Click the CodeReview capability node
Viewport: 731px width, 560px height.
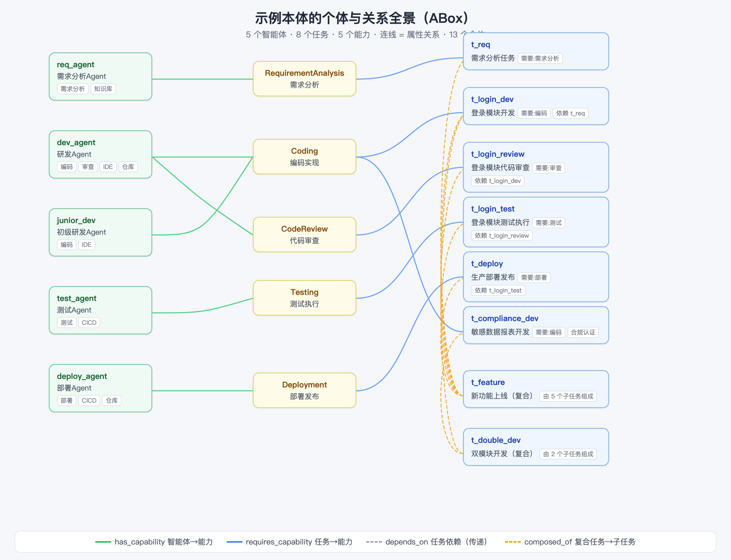(304, 235)
